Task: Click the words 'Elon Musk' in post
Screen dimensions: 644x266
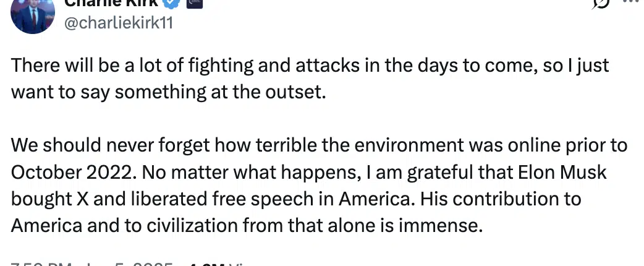Action: tap(562, 172)
